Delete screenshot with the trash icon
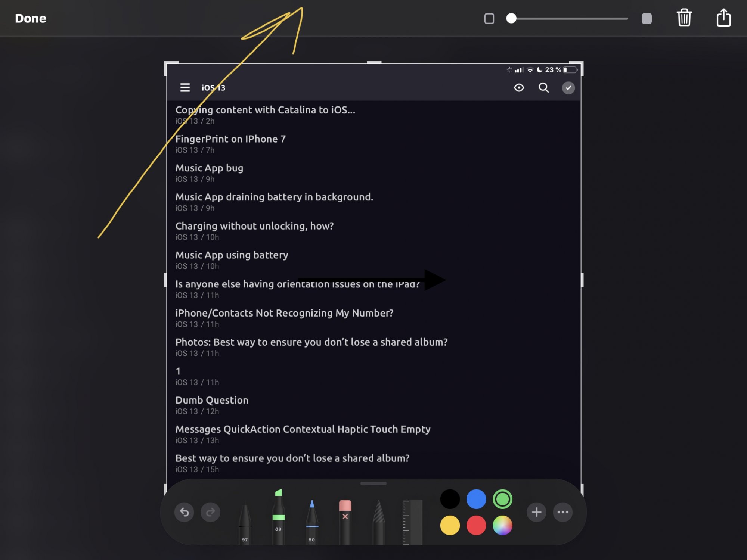The height and width of the screenshot is (560, 747). click(684, 18)
